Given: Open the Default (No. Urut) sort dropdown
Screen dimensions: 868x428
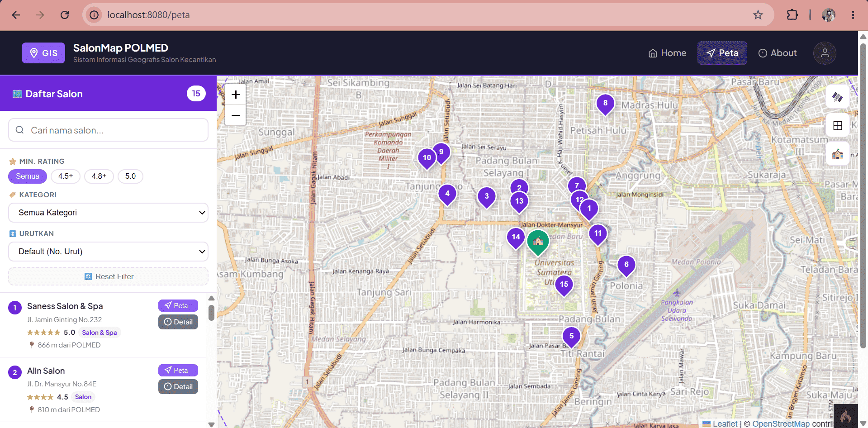Looking at the screenshot, I should click(108, 252).
